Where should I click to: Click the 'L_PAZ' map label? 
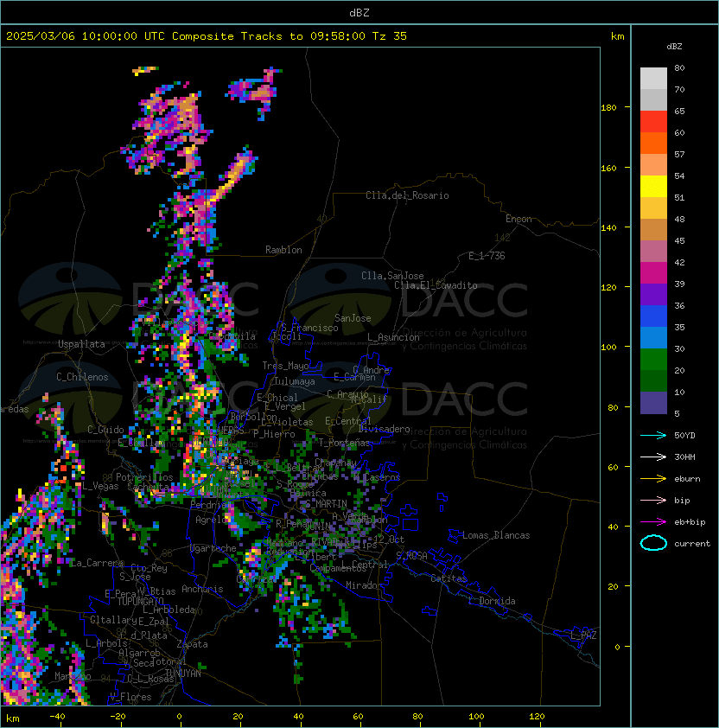point(583,635)
